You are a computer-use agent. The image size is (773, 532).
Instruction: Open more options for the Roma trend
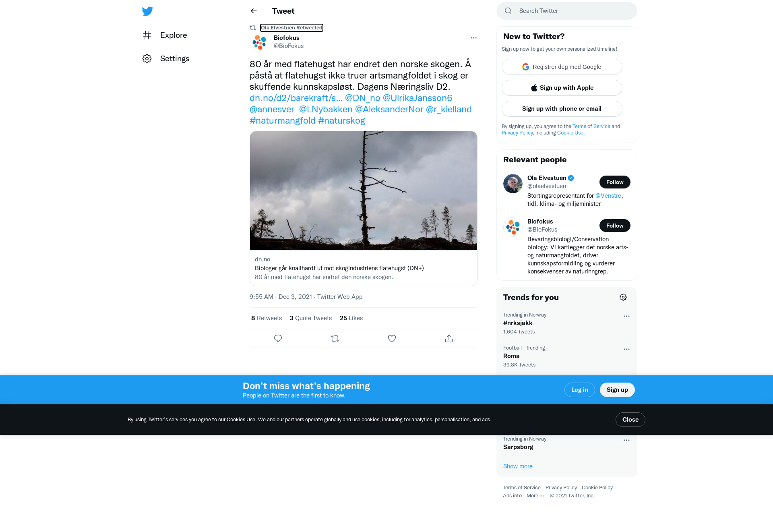click(626, 349)
